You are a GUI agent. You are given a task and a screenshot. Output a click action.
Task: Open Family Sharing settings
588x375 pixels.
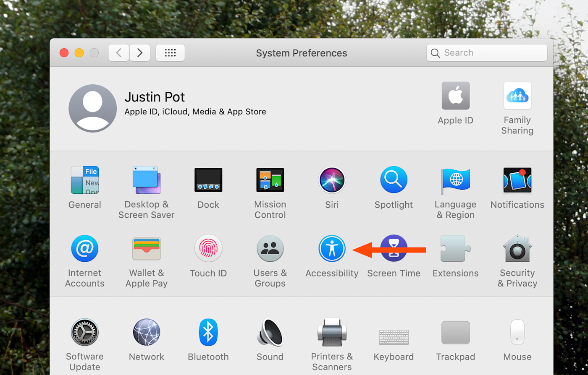(x=517, y=96)
